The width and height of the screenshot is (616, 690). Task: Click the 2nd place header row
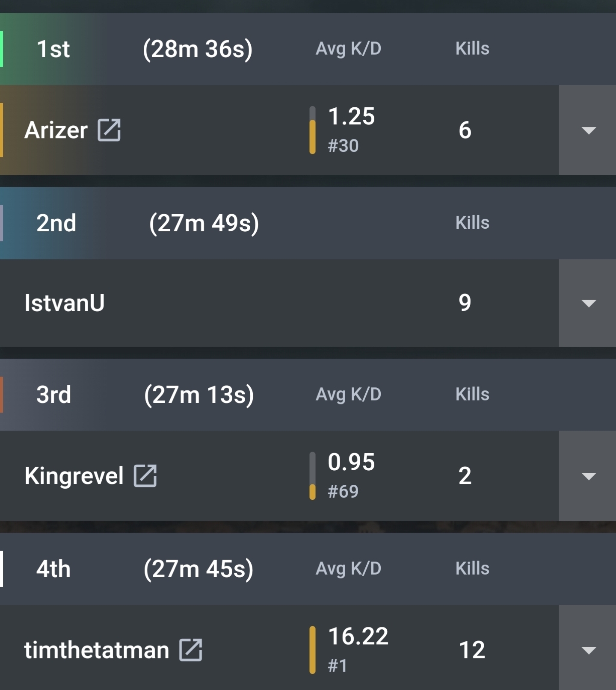point(308,223)
